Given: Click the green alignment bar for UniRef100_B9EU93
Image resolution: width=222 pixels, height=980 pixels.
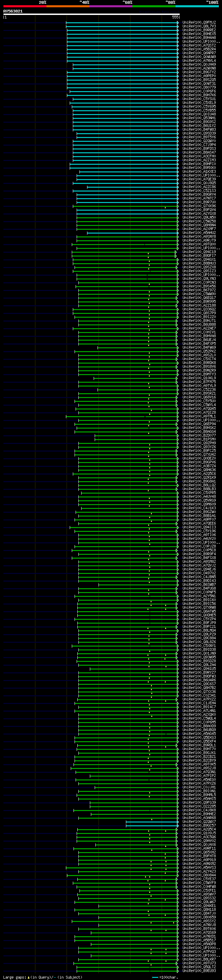Looking at the screenshot, I should (x=128, y=971).
